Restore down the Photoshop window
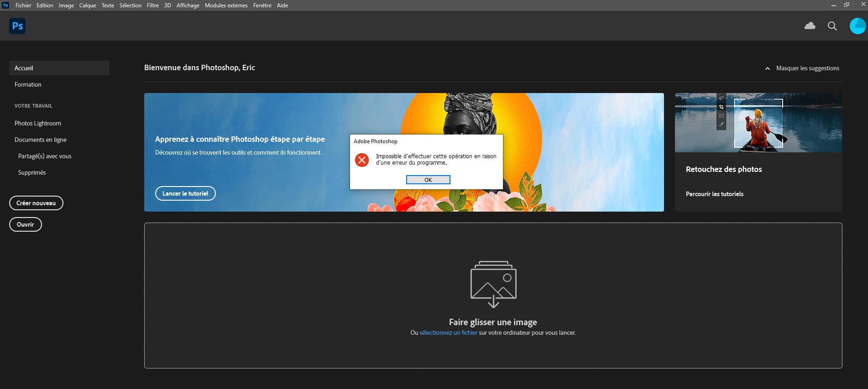The height and width of the screenshot is (389, 868). click(x=847, y=5)
